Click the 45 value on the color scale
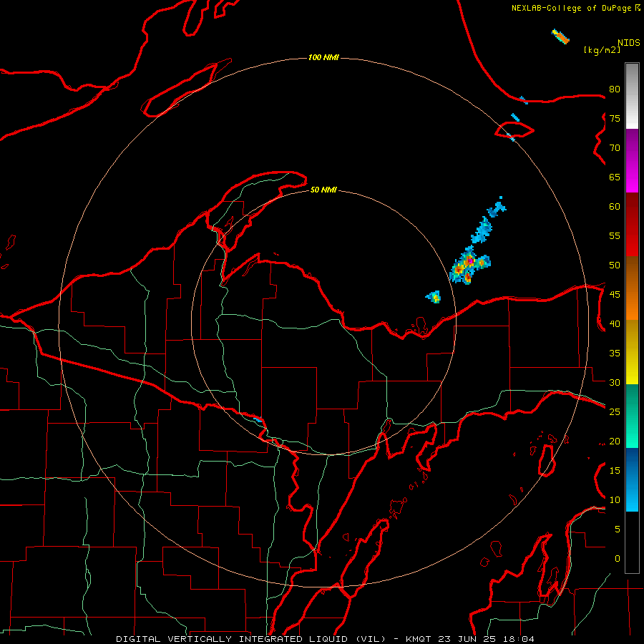 point(615,295)
